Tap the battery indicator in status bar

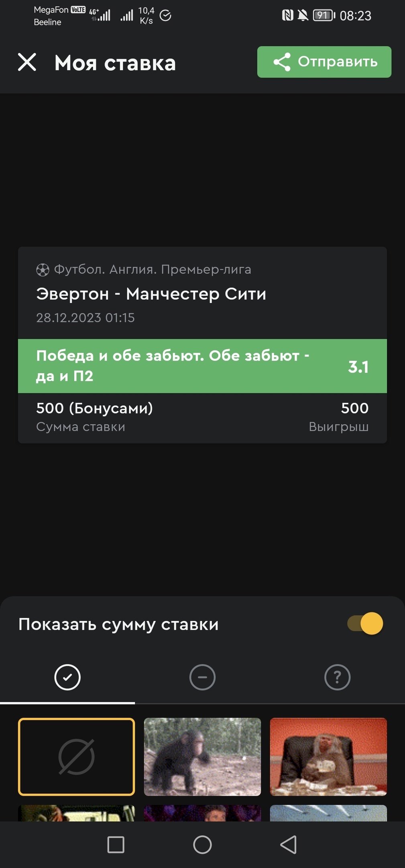324,16
